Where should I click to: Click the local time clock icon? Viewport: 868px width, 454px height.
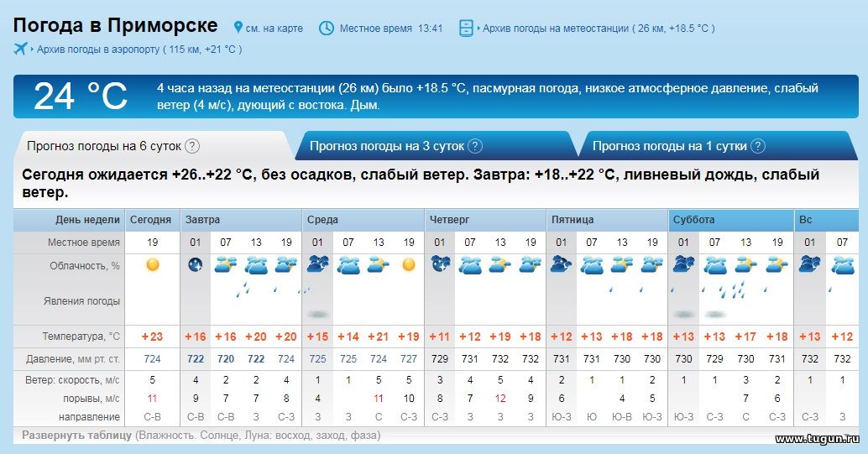click(x=327, y=28)
